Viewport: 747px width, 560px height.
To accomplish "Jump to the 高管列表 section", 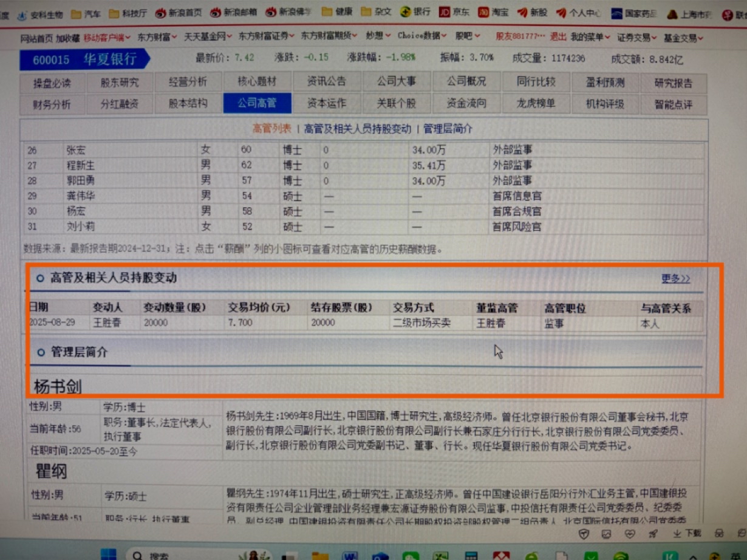I will click(x=271, y=129).
